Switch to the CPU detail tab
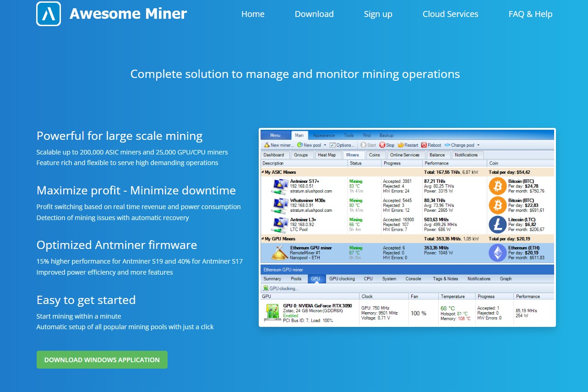Screen dimensions: 588x392 pyautogui.click(x=368, y=279)
